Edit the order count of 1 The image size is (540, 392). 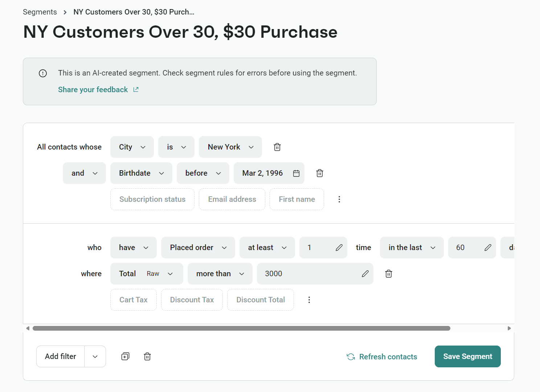(339, 248)
